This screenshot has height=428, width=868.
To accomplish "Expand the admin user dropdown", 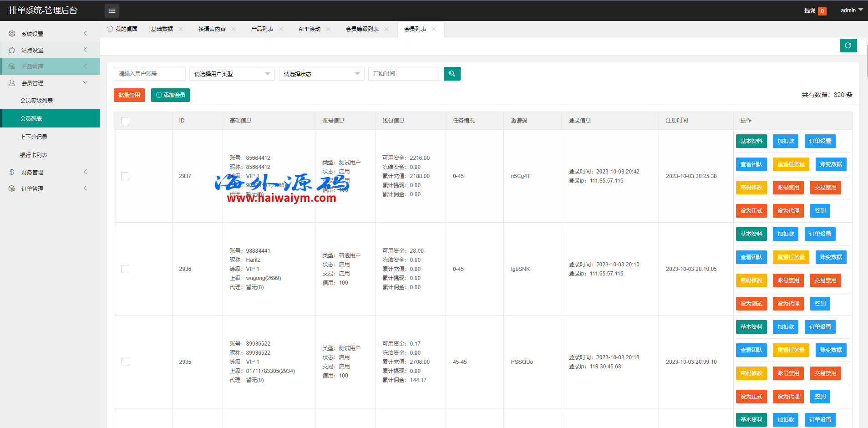I will (851, 10).
